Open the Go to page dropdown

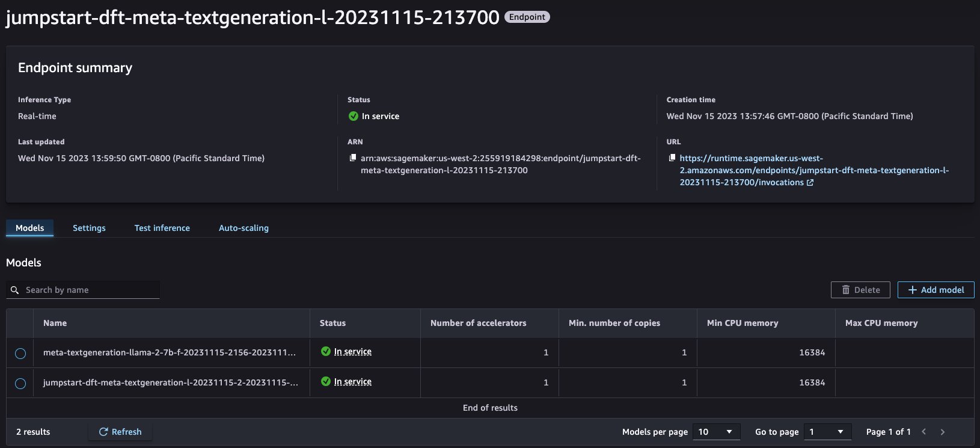[827, 432]
